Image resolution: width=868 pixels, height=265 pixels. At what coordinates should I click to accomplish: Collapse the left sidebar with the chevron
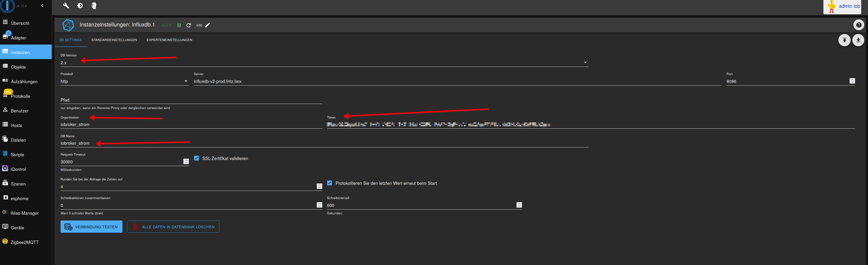(x=42, y=6)
